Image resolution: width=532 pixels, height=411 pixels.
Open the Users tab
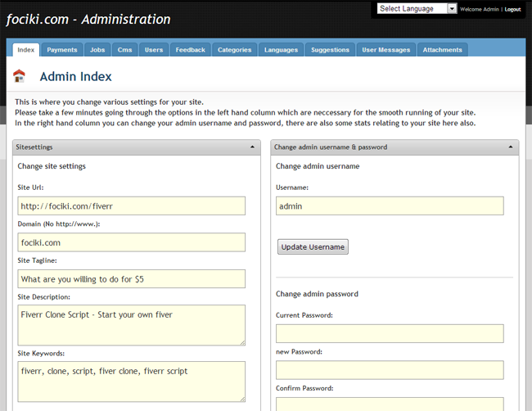tap(154, 50)
